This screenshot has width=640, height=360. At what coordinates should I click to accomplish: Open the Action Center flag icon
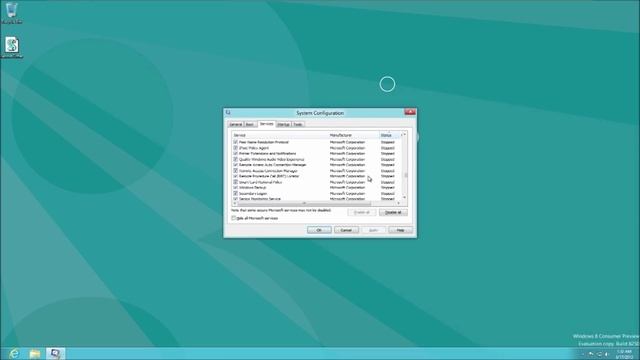point(591,354)
